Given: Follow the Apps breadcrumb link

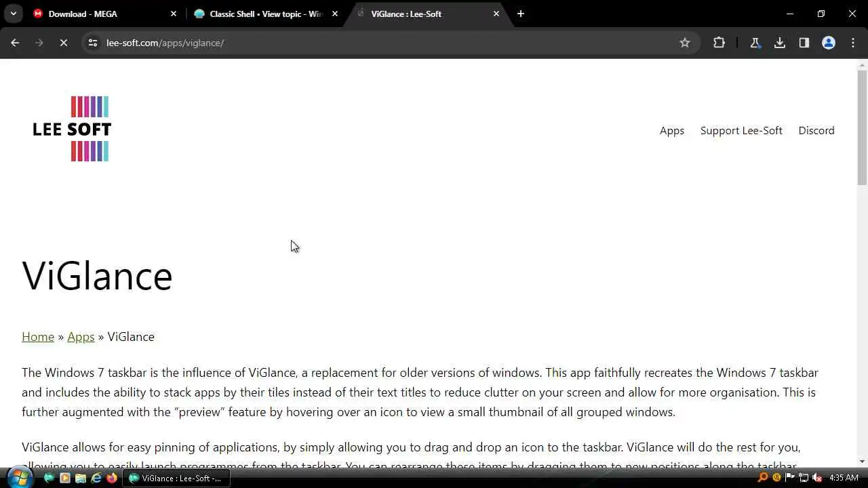Looking at the screenshot, I should click(x=81, y=337).
